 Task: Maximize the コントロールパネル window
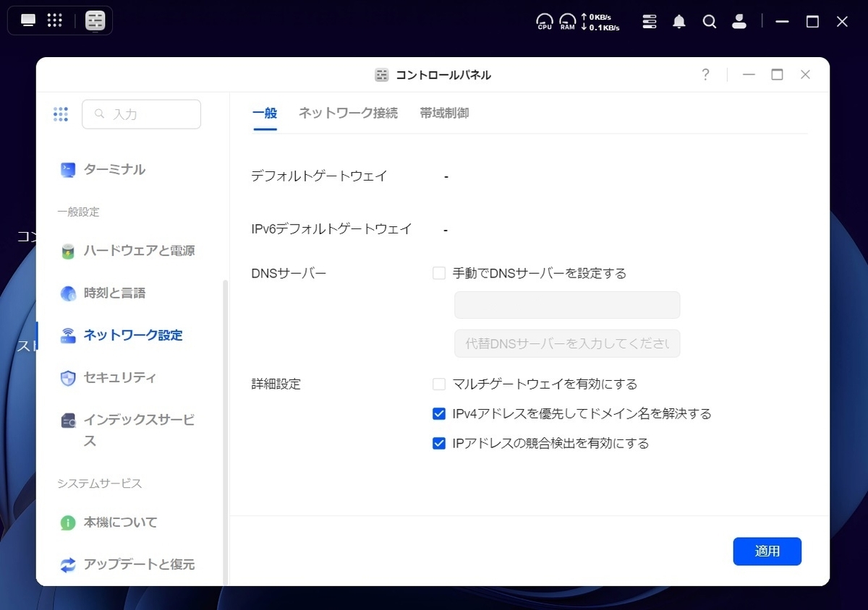778,74
